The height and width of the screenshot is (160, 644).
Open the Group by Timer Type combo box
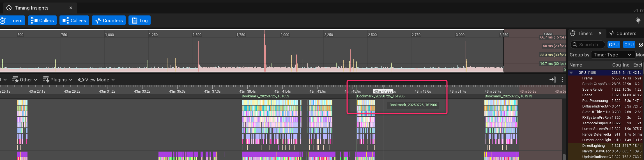coord(612,55)
